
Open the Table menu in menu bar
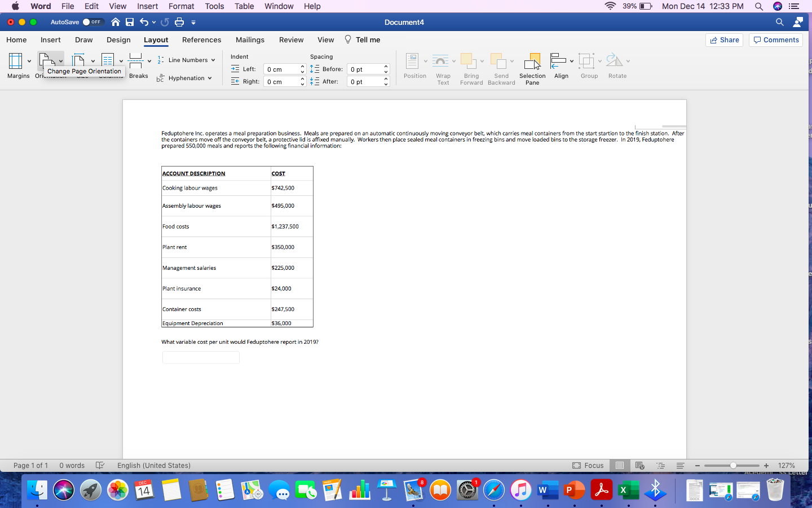[244, 6]
